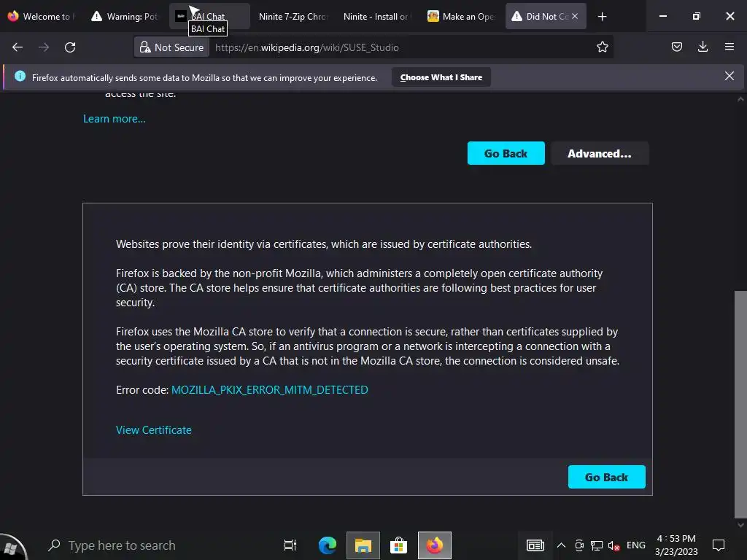Viewport: 747px width, 560px height.
Task: Go back to the previous page
Action: (x=18, y=47)
